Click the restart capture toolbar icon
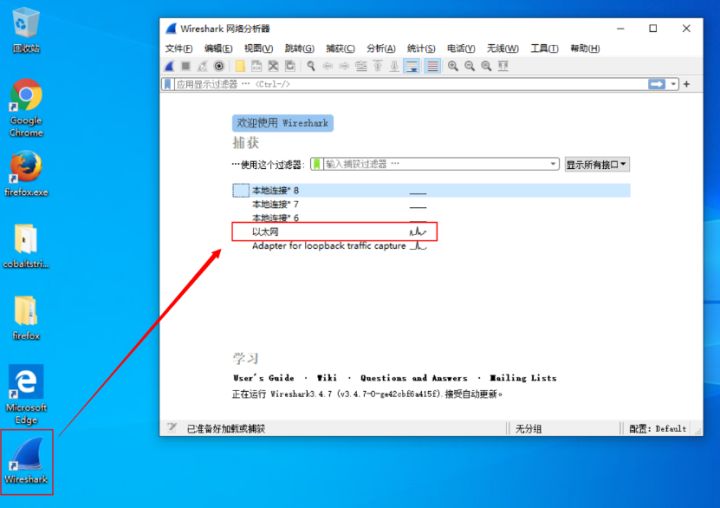Screen dimensions: 720x508 pyautogui.click(x=202, y=66)
